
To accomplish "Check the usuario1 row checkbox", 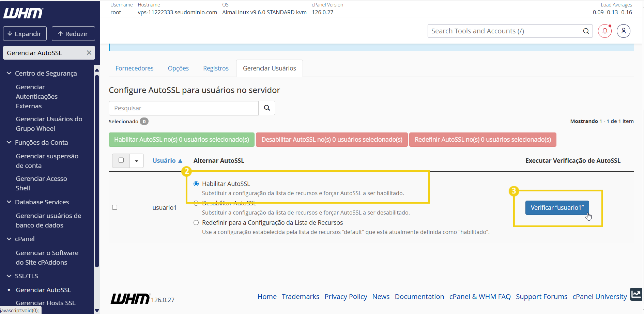I will pyautogui.click(x=115, y=207).
